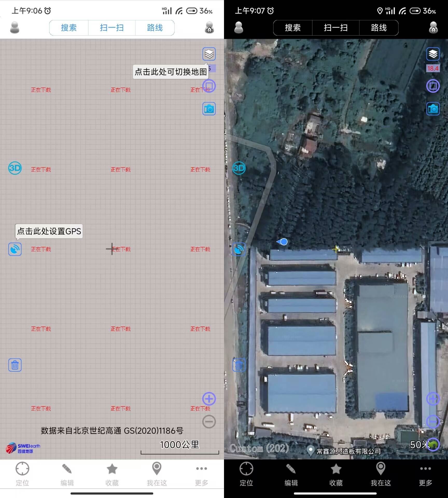Toggle 3D mode on the satellite map

(239, 168)
